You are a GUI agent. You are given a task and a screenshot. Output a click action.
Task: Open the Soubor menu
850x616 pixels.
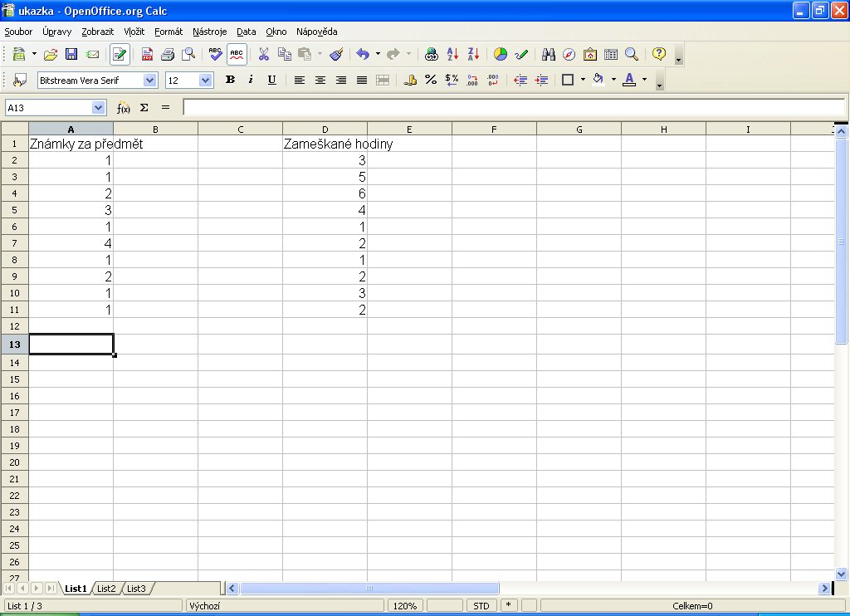point(18,32)
